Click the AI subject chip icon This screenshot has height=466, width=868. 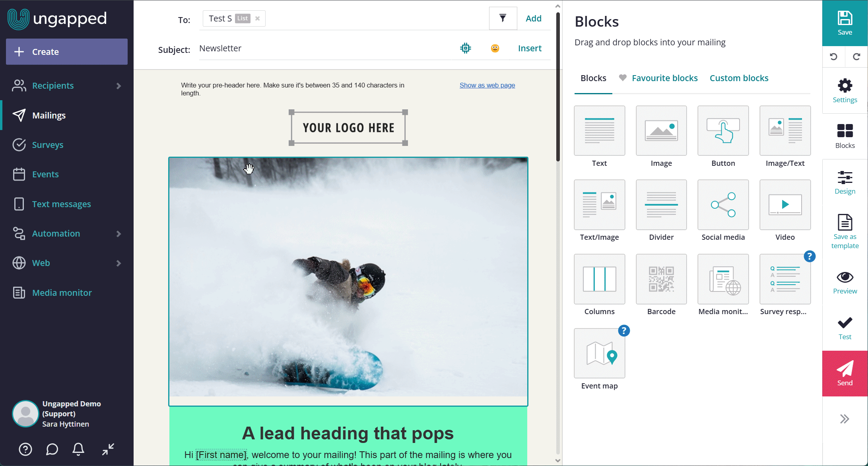point(465,48)
